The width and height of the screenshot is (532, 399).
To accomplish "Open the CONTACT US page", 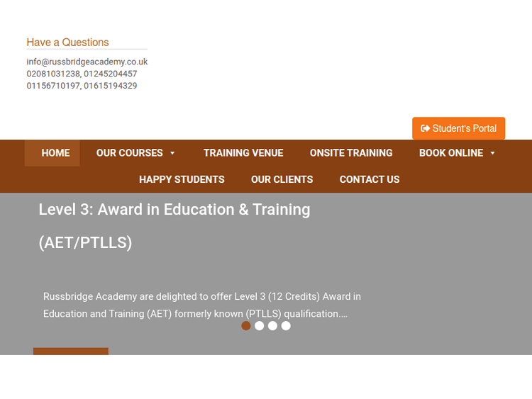I will [x=370, y=179].
